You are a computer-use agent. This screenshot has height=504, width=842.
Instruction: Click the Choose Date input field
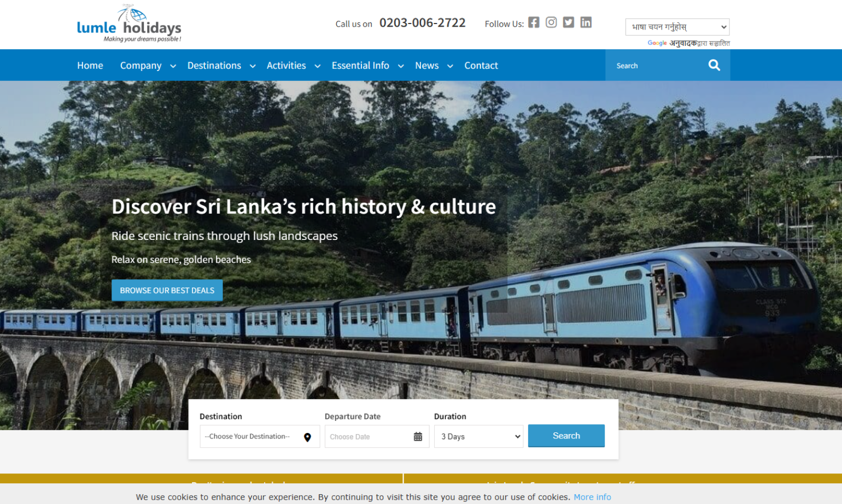pyautogui.click(x=377, y=436)
